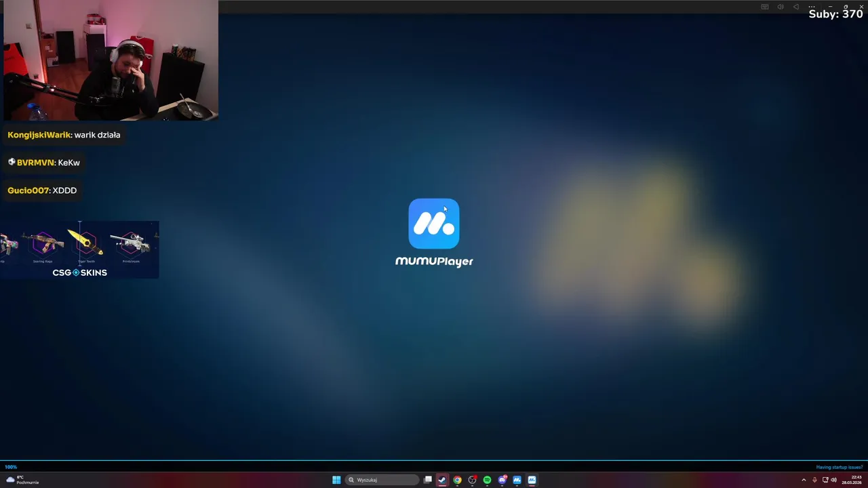Open the active MuMuPlayer window taskbar icon
This screenshot has height=488, width=868.
coord(532,480)
